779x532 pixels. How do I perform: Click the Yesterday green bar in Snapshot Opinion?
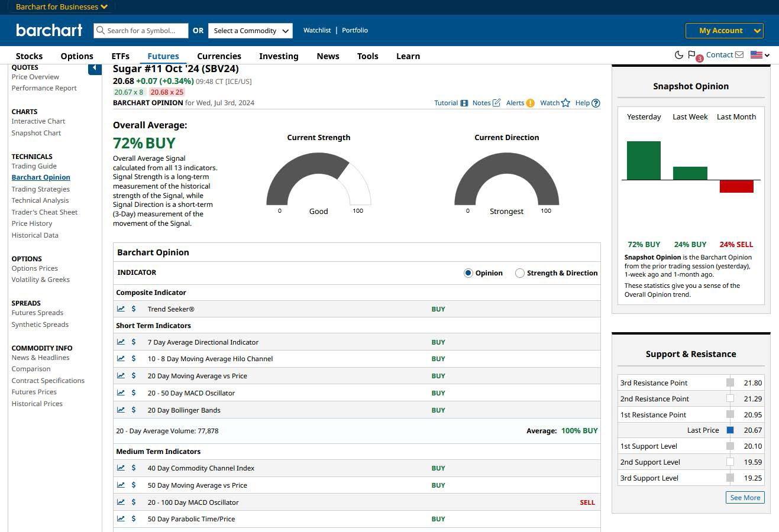644,160
